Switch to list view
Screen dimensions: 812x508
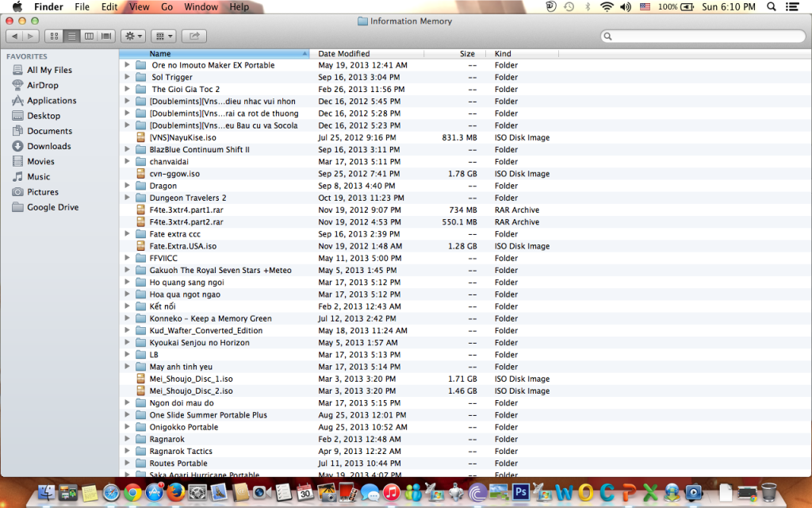[71, 37]
